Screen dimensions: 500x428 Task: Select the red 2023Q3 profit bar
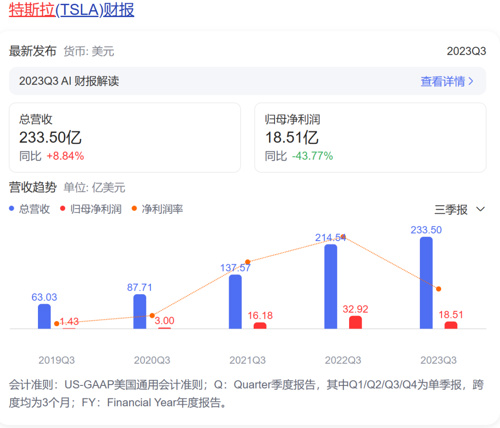[x=451, y=325]
